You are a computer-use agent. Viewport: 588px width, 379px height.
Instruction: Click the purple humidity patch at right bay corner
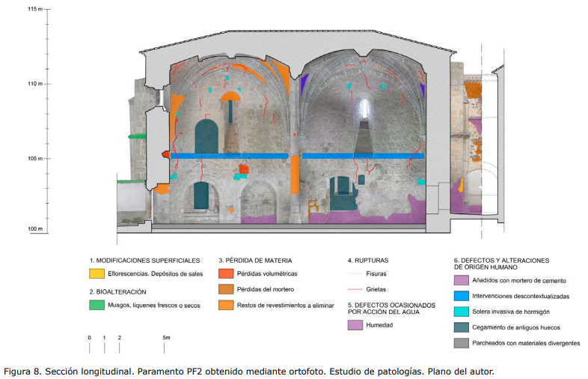(x=416, y=210)
